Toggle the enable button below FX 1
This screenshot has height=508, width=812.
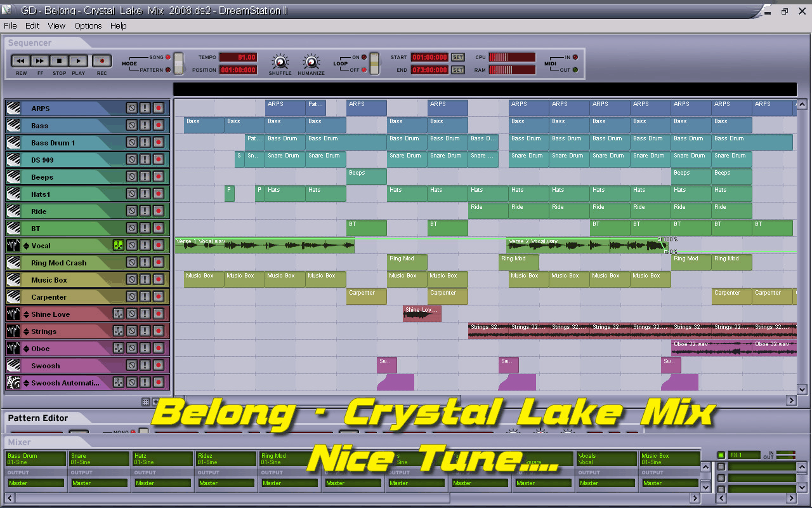[x=721, y=467]
